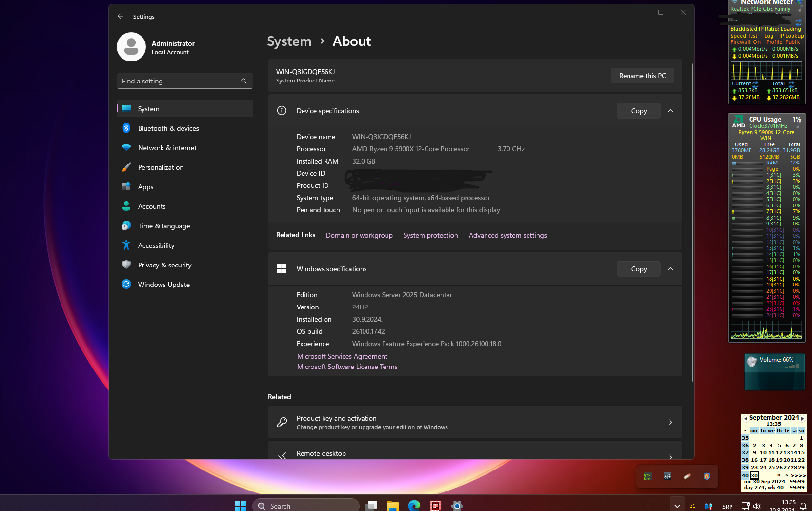The width and height of the screenshot is (812, 511).
Task: Copy the Windows specifications
Action: 639,269
